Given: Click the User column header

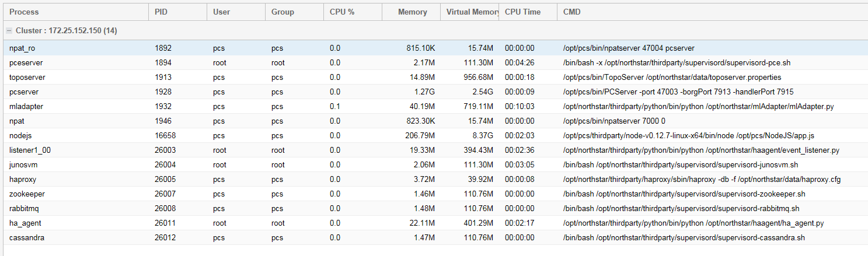Looking at the screenshot, I should (221, 12).
